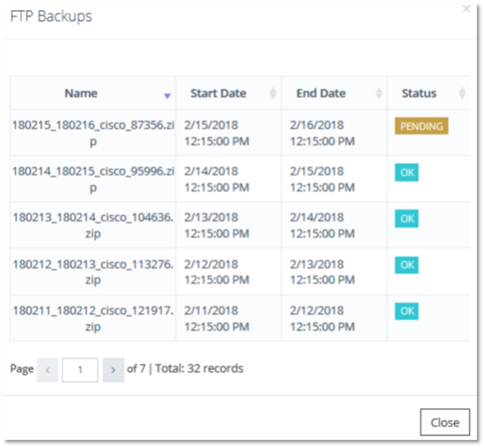485x448 pixels.
Task: Click OK badge for 180213_180214_cisco_104636.zip
Action: click(407, 219)
